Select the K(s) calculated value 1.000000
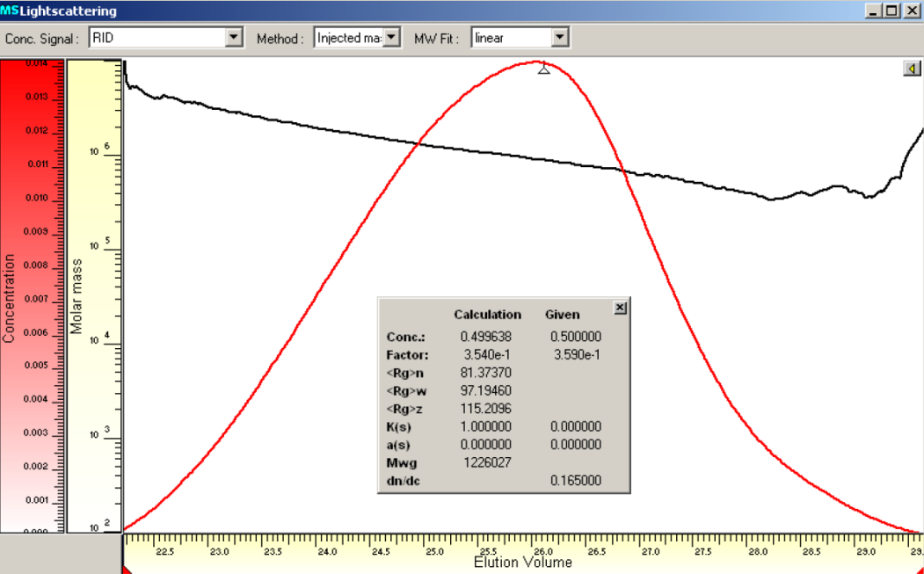 pyautogui.click(x=486, y=426)
